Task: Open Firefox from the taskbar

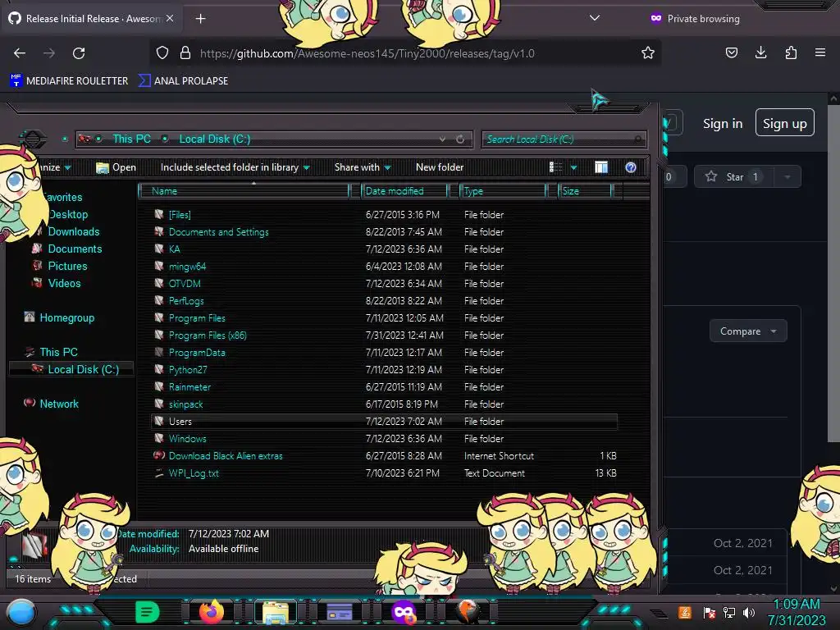Action: [211, 611]
